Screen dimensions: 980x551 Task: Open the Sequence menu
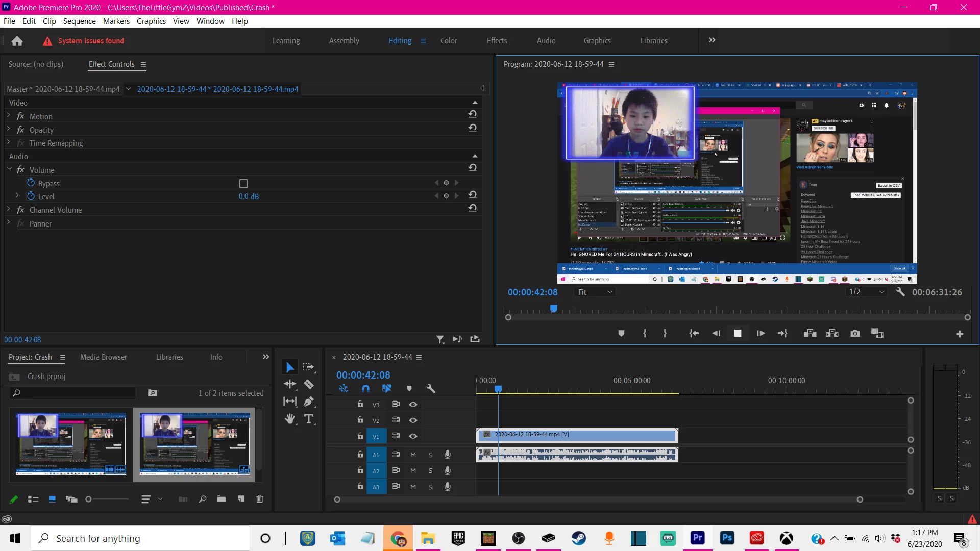pyautogui.click(x=79, y=21)
